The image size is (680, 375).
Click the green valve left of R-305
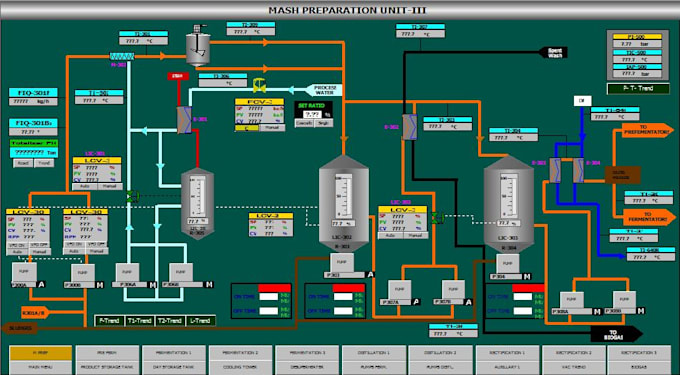point(132,196)
